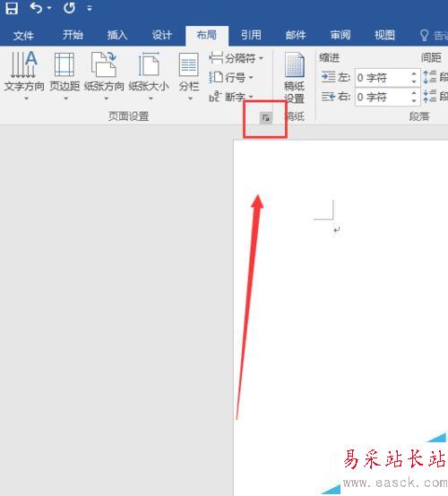The width and height of the screenshot is (448, 496).
Task: Click the 页边距 margins icon
Action: click(x=65, y=64)
